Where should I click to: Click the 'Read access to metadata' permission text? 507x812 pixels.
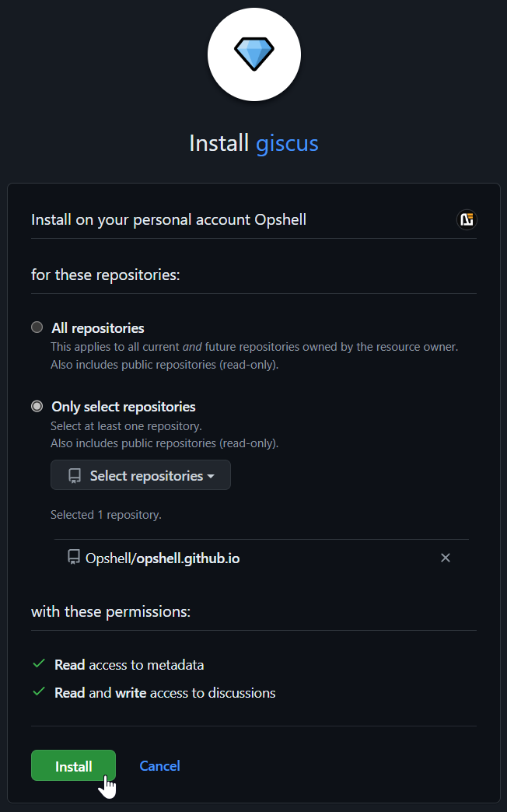pos(129,665)
